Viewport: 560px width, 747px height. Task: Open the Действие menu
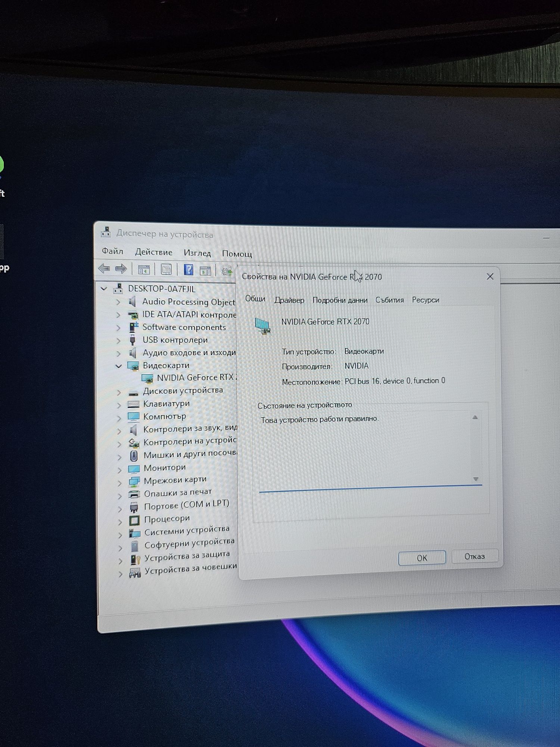154,252
